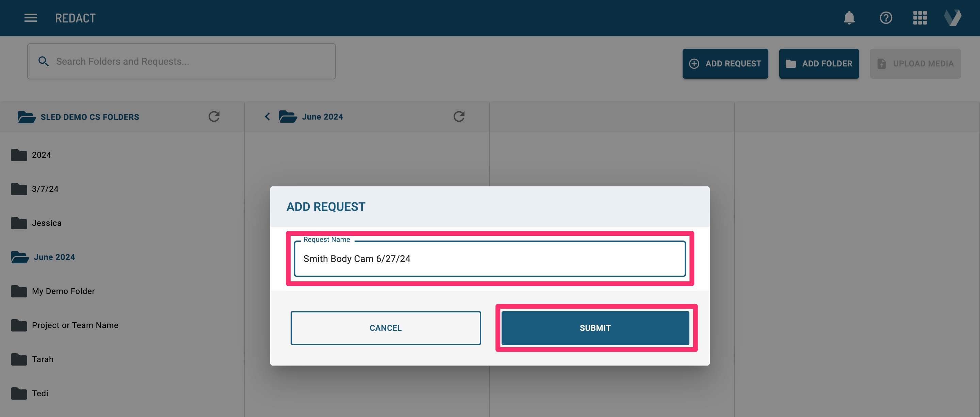Click the help question mark icon
This screenshot has height=417, width=980.
point(885,18)
